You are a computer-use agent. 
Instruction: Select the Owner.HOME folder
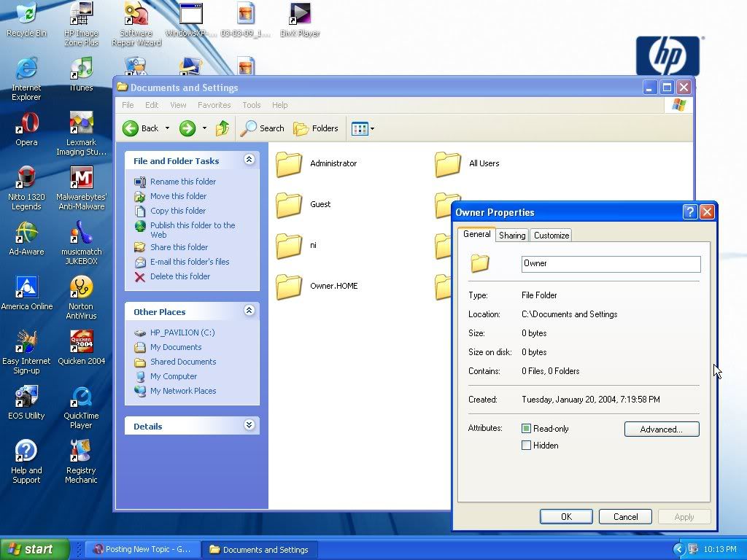coord(317,286)
